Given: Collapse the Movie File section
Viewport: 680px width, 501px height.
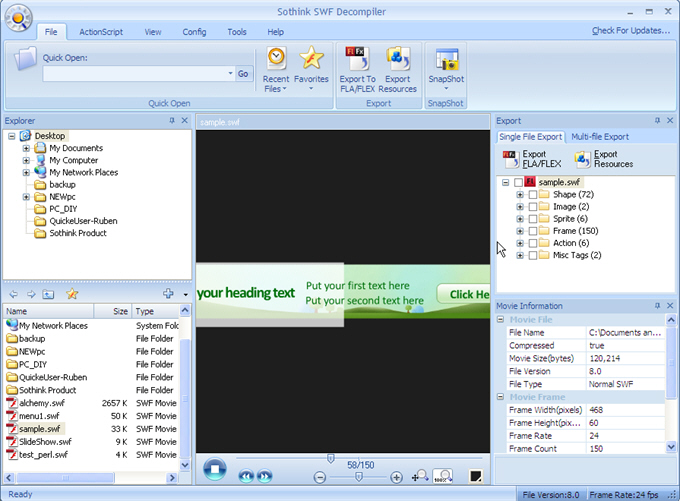Looking at the screenshot, I should (500, 320).
